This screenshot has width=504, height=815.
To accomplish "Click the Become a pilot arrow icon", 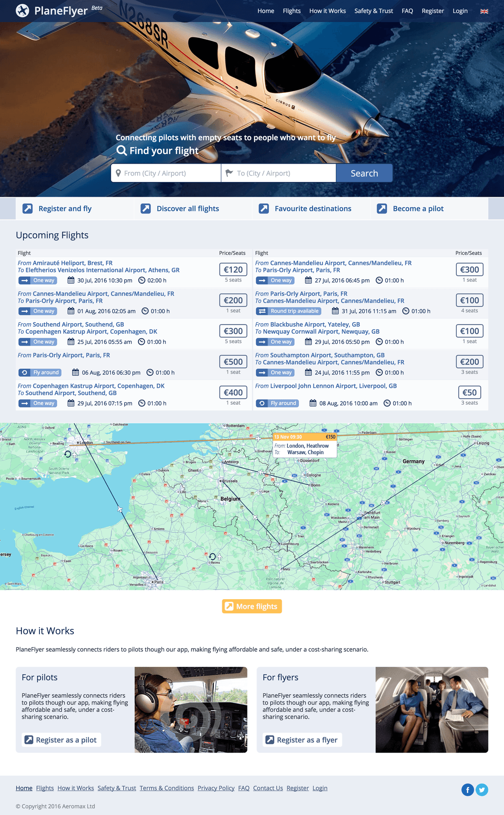I will click(382, 209).
